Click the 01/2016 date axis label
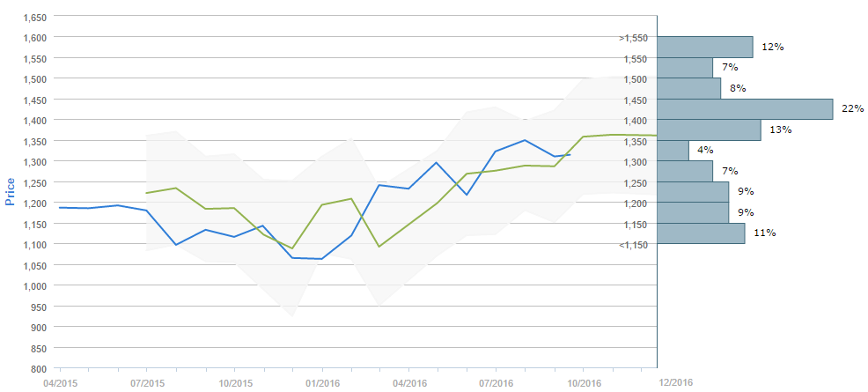 (322, 383)
